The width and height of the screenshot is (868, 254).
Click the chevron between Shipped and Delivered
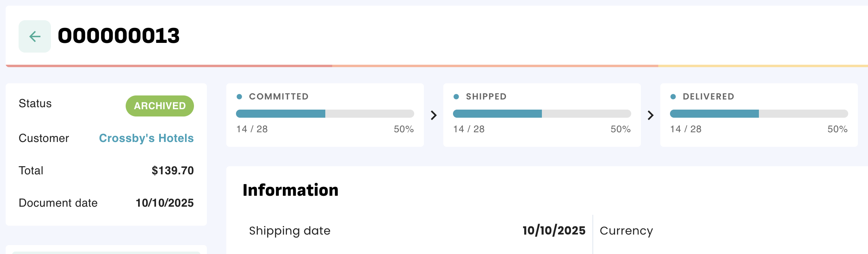[x=650, y=116]
